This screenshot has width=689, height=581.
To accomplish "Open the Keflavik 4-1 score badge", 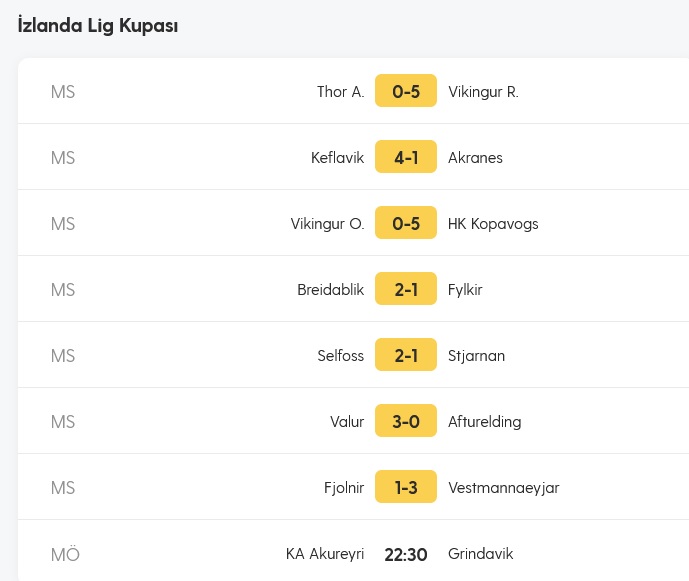I will pos(406,156).
